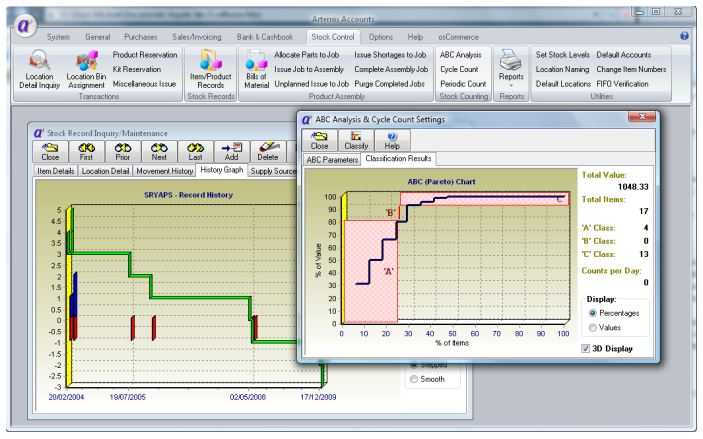Click Location Naming utility

(x=562, y=69)
